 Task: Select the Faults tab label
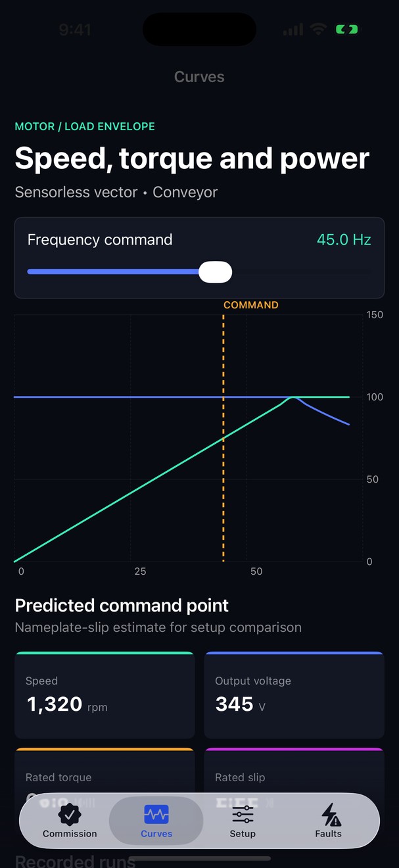click(328, 834)
